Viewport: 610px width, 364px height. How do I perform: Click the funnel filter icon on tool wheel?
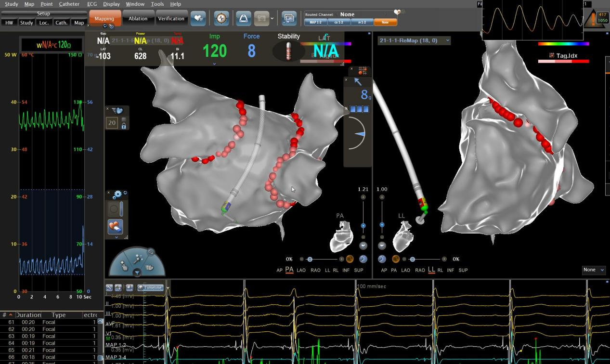pos(137,273)
